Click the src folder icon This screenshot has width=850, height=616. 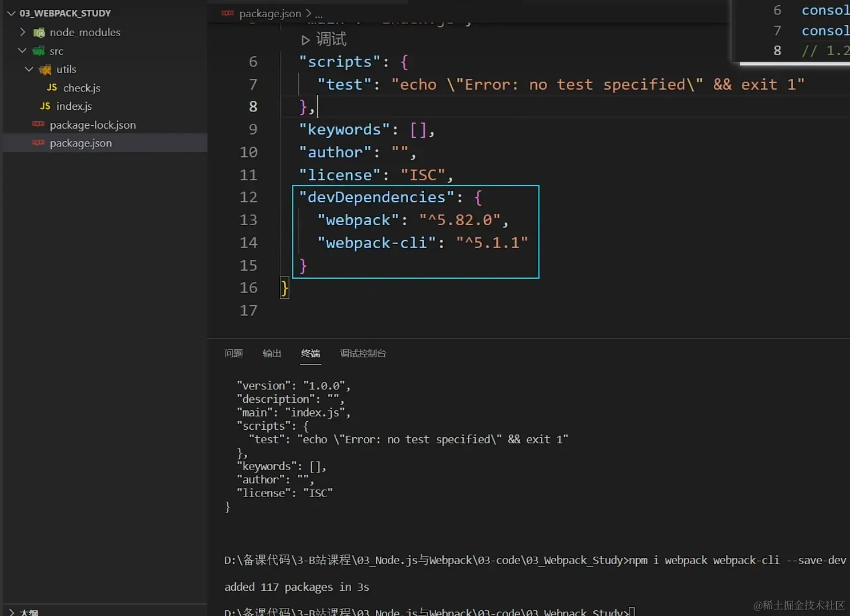pos(39,51)
